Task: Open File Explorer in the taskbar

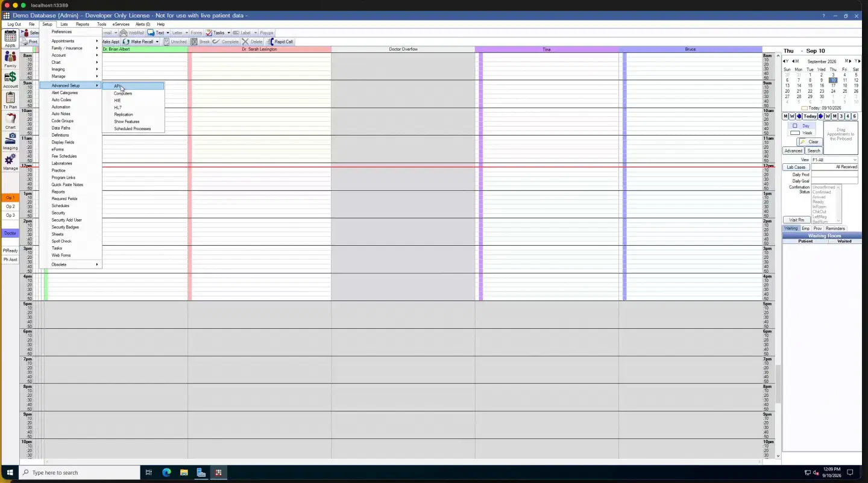Action: [184, 473]
